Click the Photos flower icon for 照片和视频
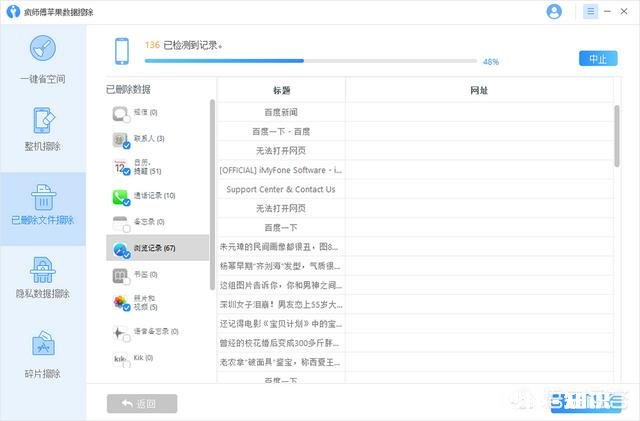This screenshot has width=640, height=421. click(x=120, y=302)
